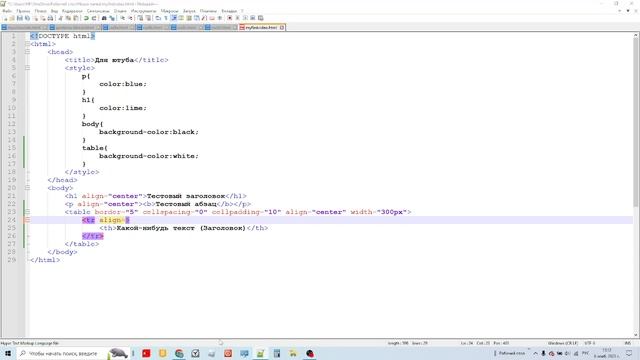Collapse the table block on line 23
This screenshot has height=360, width=640.
27,212
